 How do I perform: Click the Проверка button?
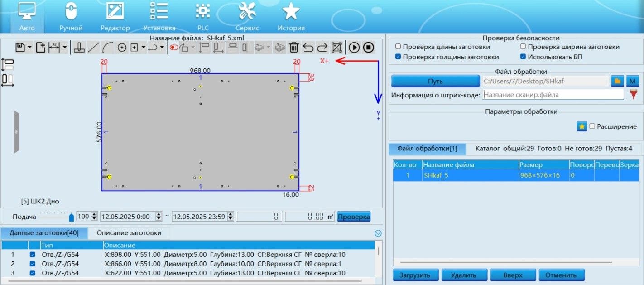[x=354, y=217]
